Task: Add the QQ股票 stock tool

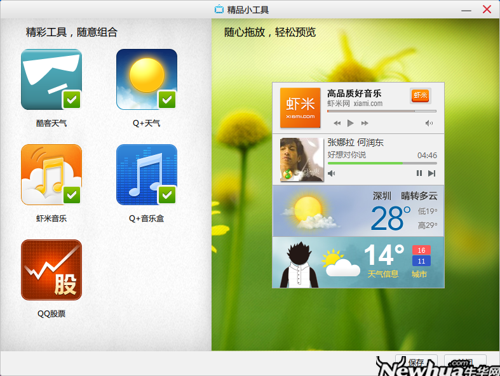Action: [x=51, y=270]
